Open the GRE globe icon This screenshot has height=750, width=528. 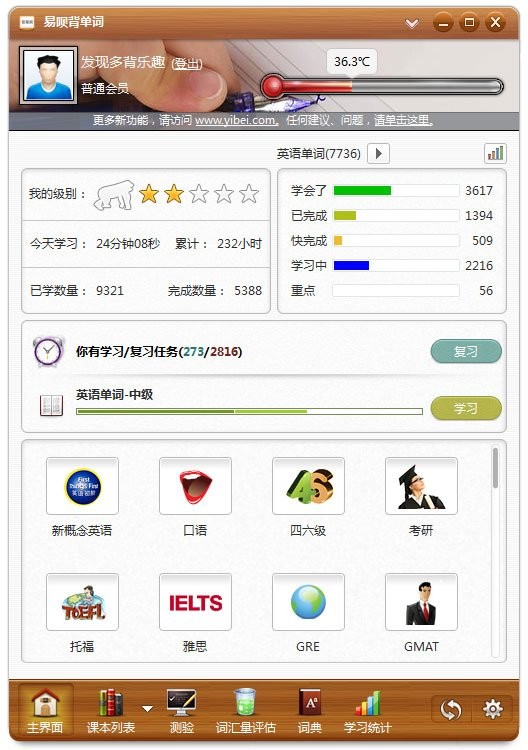[x=308, y=602]
